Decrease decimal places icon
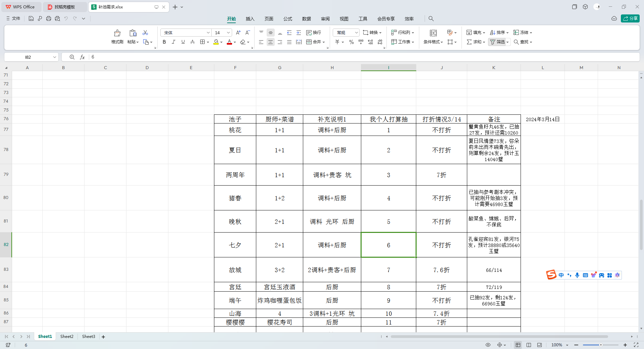The width and height of the screenshot is (644, 349). (380, 42)
